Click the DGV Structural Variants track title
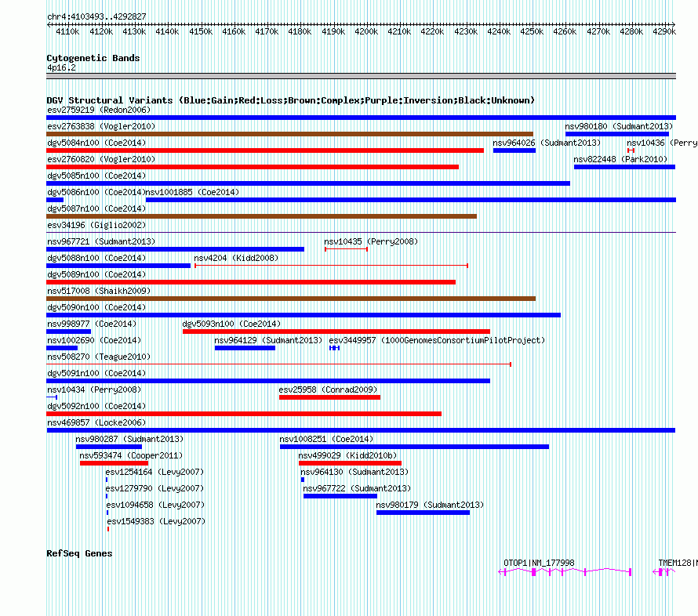This screenshot has height=616, width=698. (x=290, y=100)
